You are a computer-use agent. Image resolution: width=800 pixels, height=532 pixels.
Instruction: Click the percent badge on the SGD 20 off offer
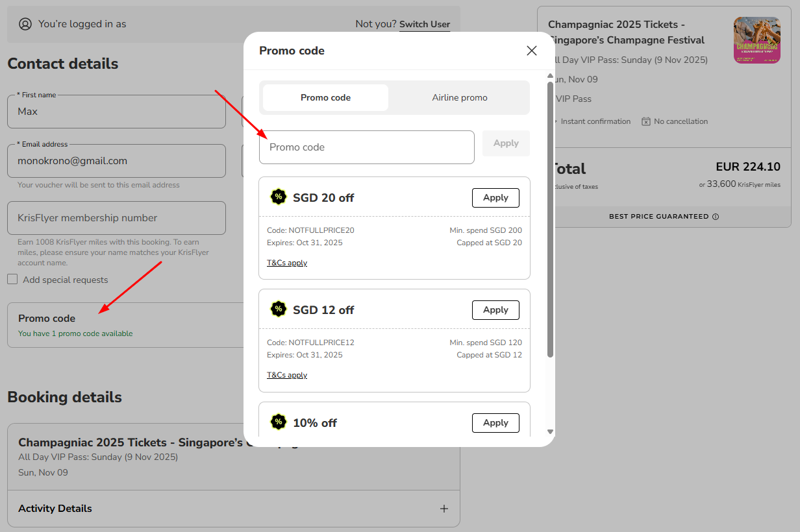click(279, 197)
